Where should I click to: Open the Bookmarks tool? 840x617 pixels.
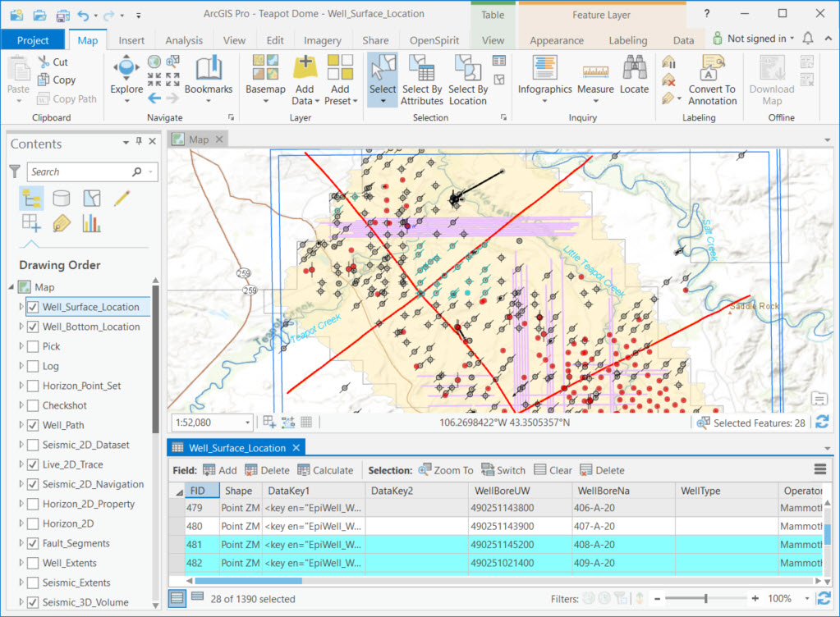click(x=208, y=75)
